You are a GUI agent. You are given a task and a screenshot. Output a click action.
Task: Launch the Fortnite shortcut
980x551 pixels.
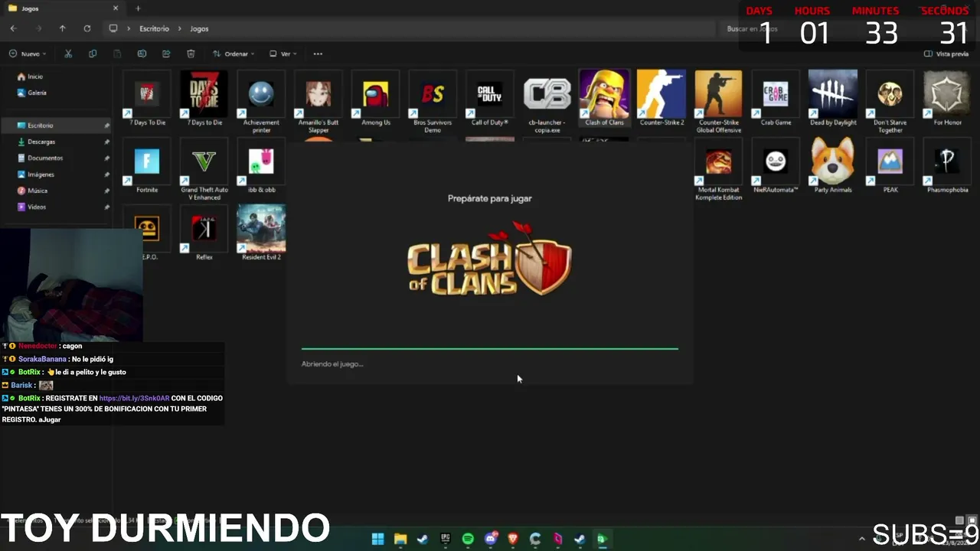147,167
